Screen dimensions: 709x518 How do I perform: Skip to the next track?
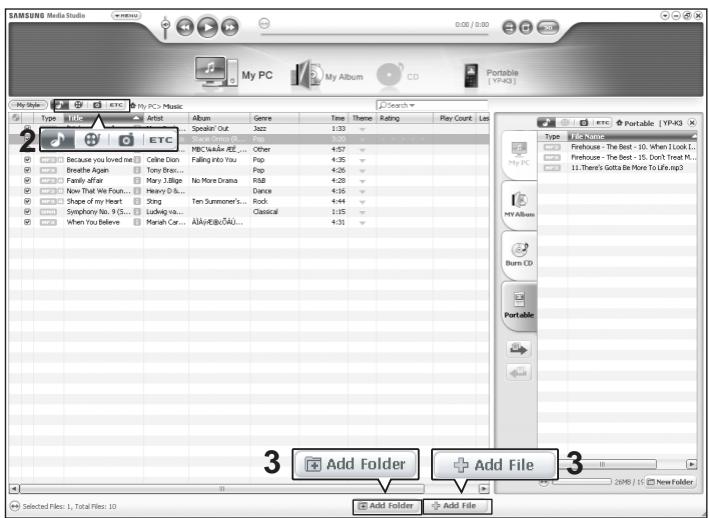230,27
